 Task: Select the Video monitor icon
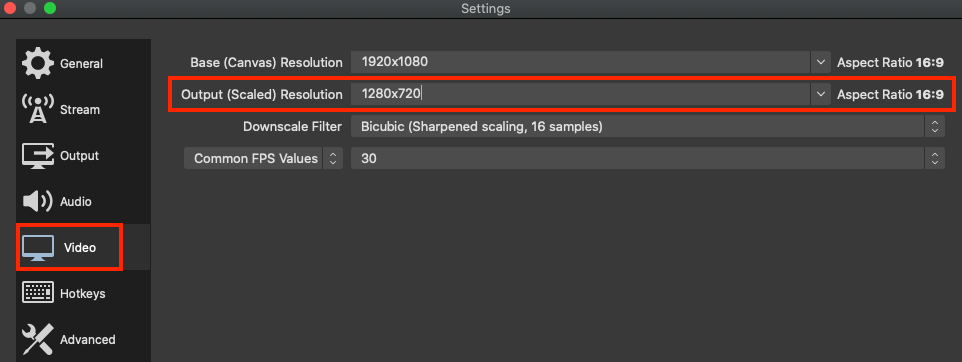point(37,247)
